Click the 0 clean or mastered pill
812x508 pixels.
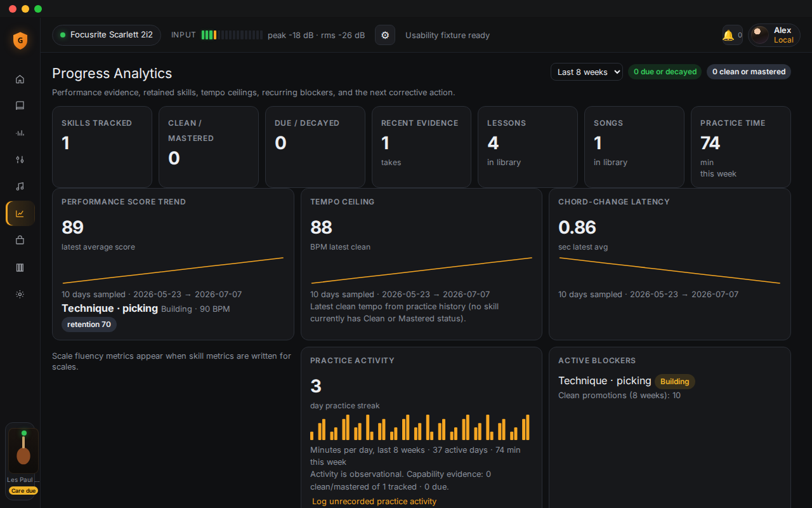click(749, 72)
